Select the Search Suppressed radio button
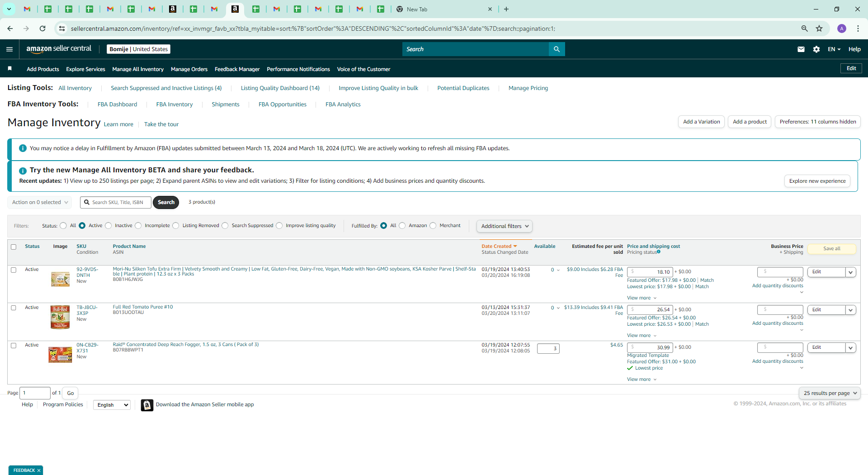This screenshot has height=475, width=868. (225, 226)
